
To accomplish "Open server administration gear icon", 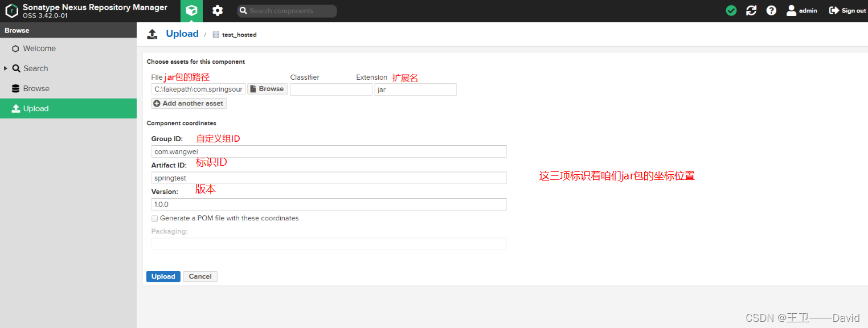I will pos(218,11).
